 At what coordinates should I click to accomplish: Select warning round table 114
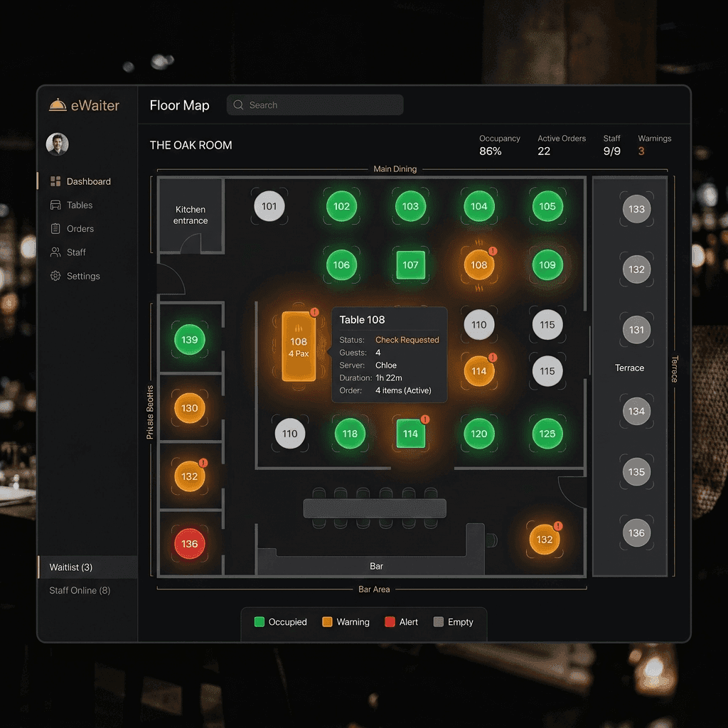click(478, 371)
